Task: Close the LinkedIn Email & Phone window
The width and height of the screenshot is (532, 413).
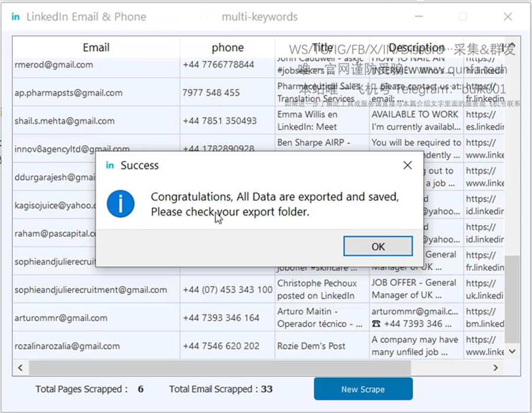Action: click(x=508, y=17)
